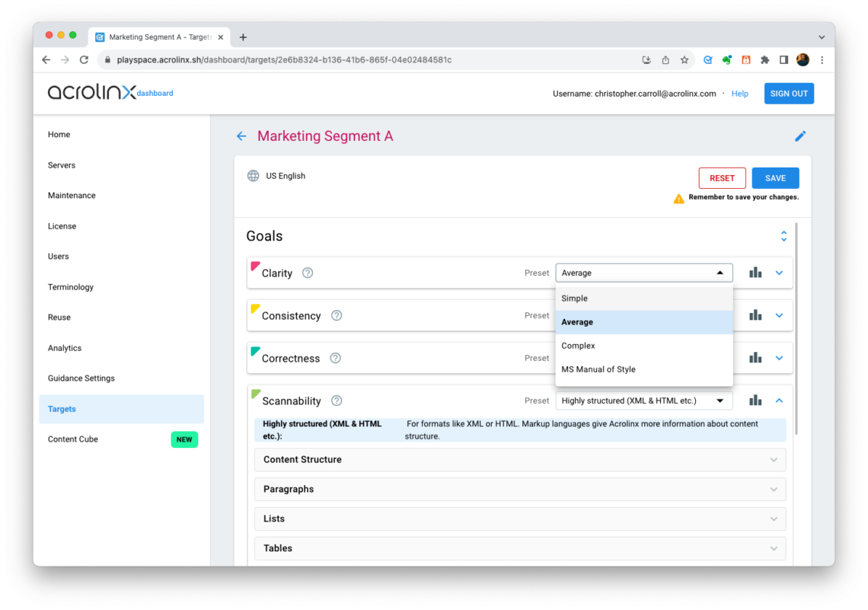Click the browser side panel icon

point(783,60)
